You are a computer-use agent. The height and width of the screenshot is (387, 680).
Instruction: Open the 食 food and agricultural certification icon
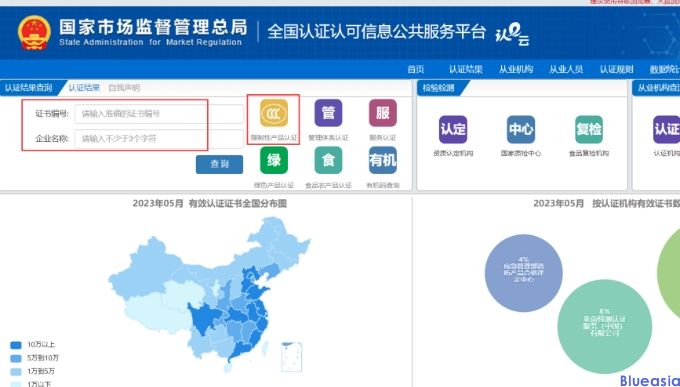click(x=328, y=160)
